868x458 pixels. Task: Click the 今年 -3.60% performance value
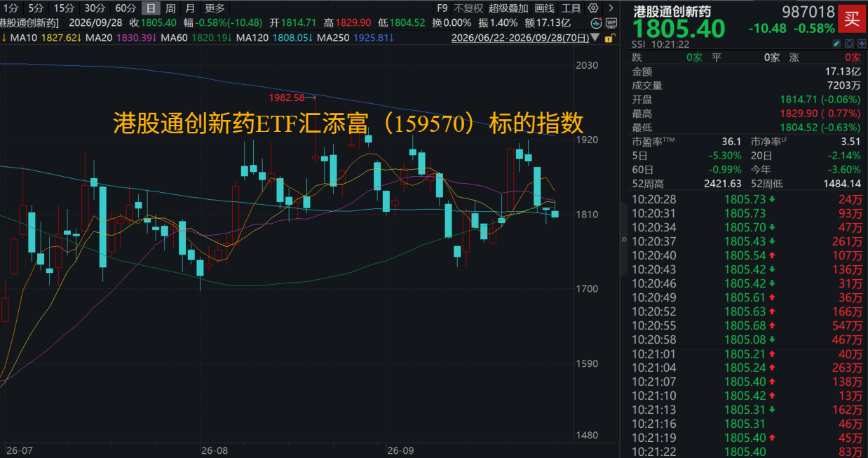(843, 170)
